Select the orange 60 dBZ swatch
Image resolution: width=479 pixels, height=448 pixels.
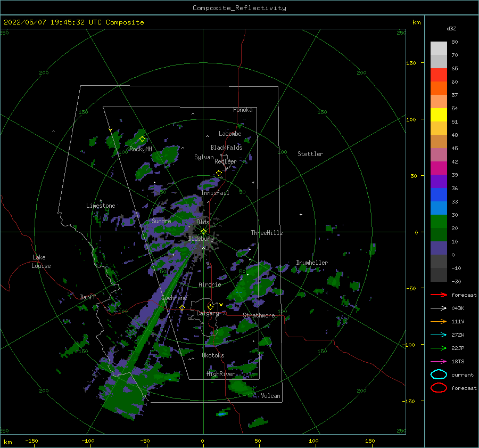point(439,88)
